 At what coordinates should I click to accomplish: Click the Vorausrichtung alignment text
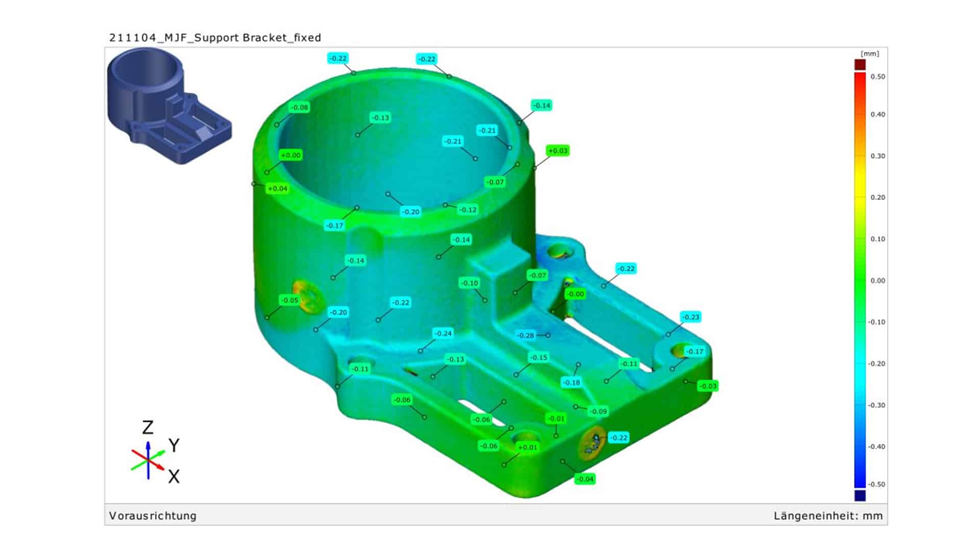[153, 515]
